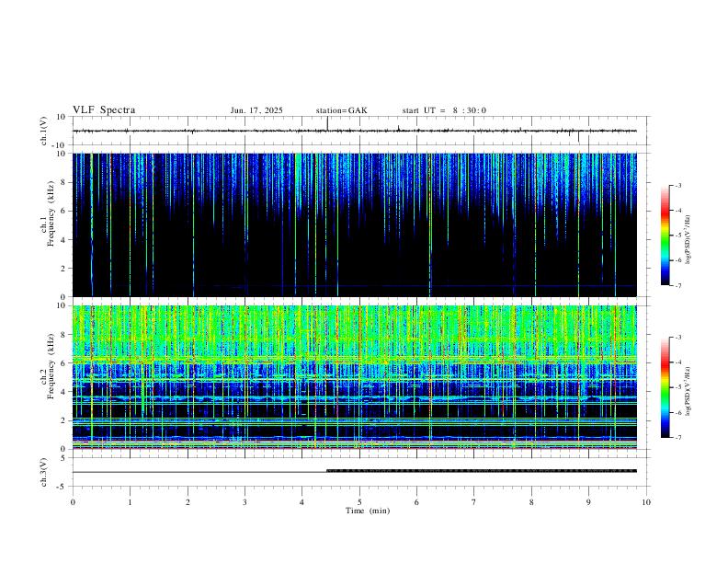Viewport: 728px width, 563px height.
Task: Click the "8" kHz tick on ch.1 axis
Action: (64, 182)
